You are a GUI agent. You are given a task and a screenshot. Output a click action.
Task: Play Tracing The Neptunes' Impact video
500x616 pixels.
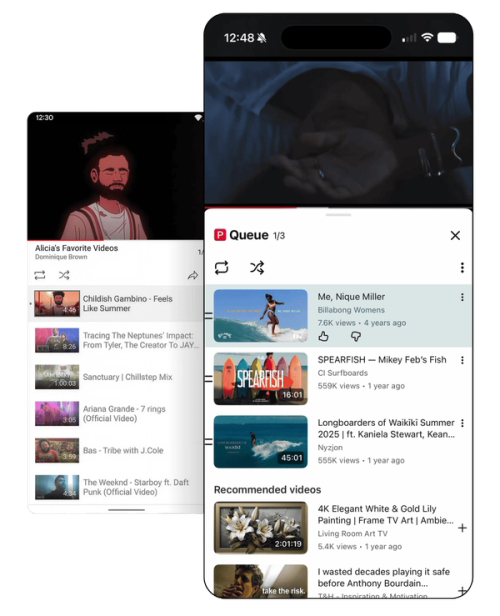(x=116, y=340)
